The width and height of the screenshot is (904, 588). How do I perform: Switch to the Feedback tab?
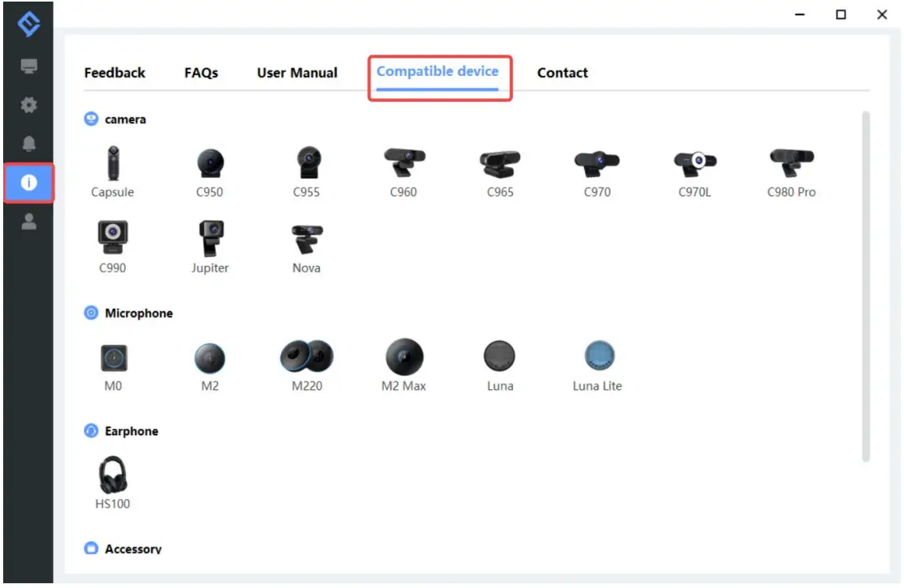[x=115, y=73]
